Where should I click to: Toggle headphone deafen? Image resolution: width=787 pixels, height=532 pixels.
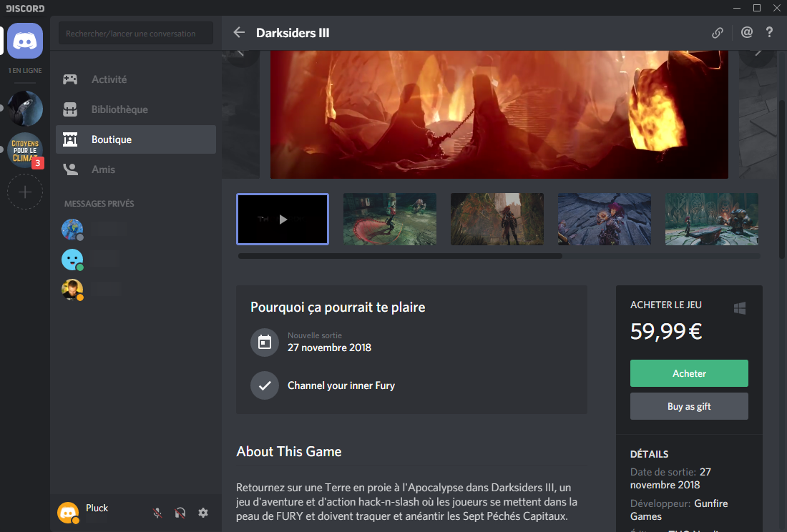pos(180,513)
